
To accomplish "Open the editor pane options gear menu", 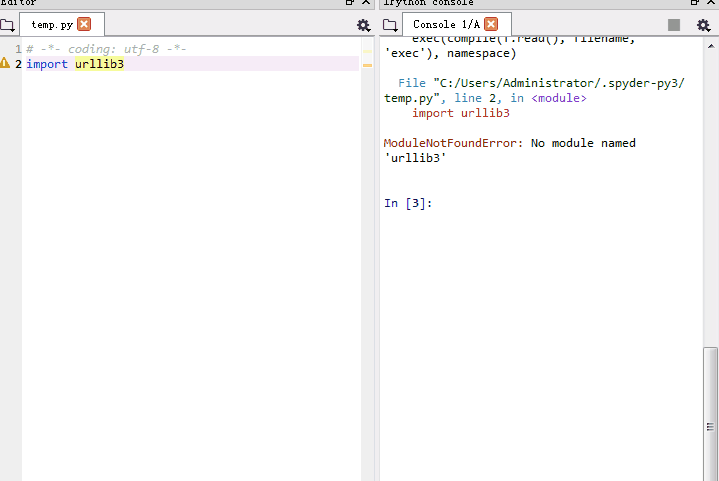I will [363, 25].
